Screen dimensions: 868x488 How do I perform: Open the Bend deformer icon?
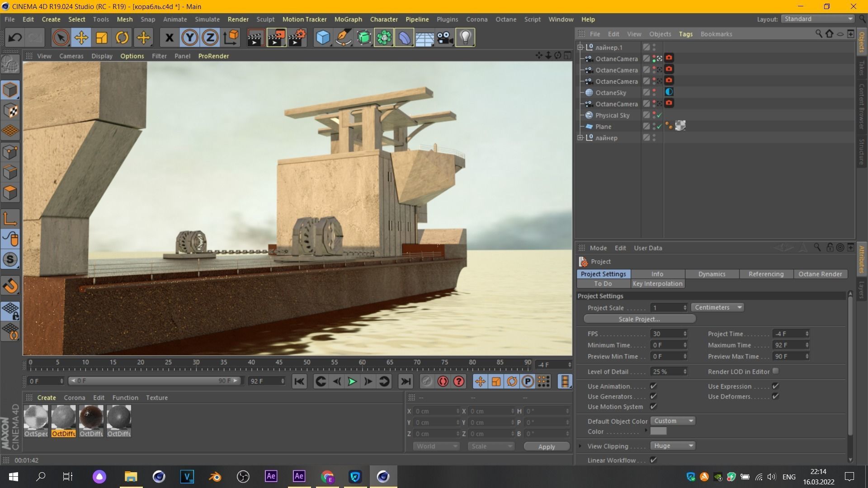coord(404,38)
